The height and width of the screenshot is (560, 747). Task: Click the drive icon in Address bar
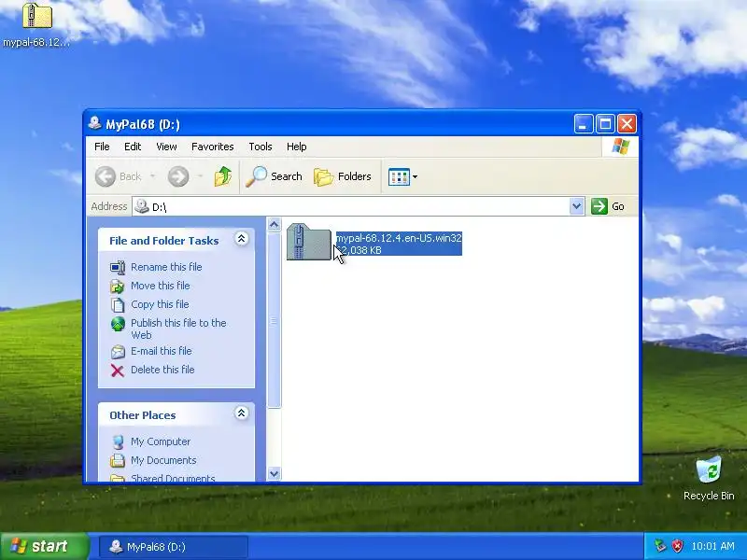[x=142, y=206]
